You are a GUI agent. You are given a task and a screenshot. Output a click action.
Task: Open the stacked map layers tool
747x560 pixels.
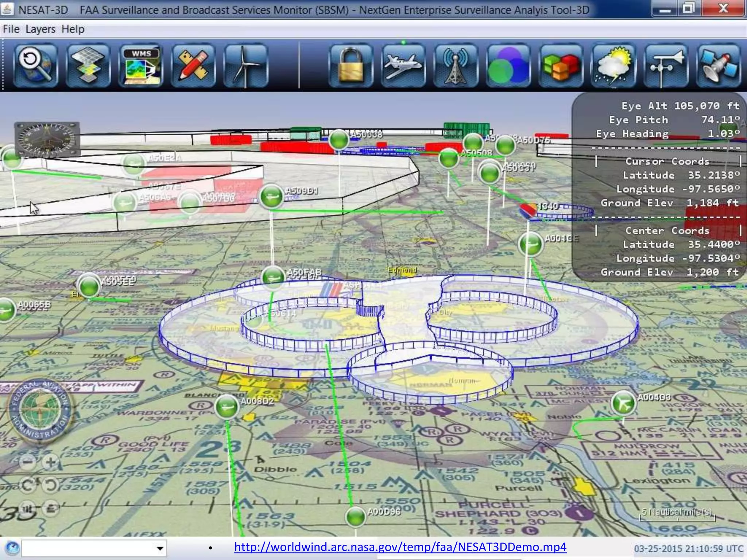click(x=88, y=66)
